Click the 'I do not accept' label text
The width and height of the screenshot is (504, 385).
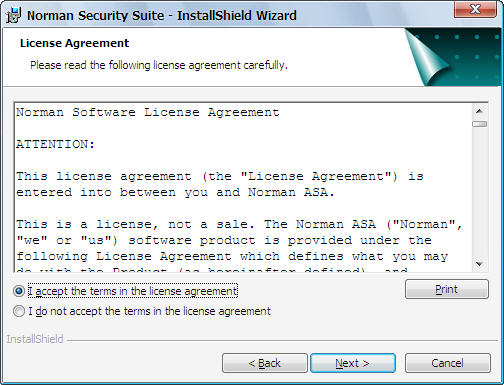click(149, 311)
